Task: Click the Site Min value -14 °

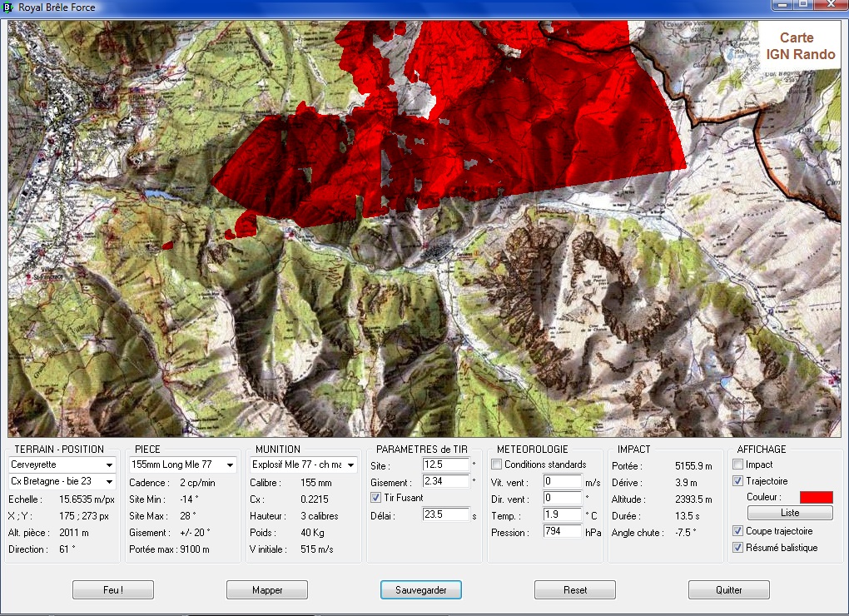Action: point(189,499)
